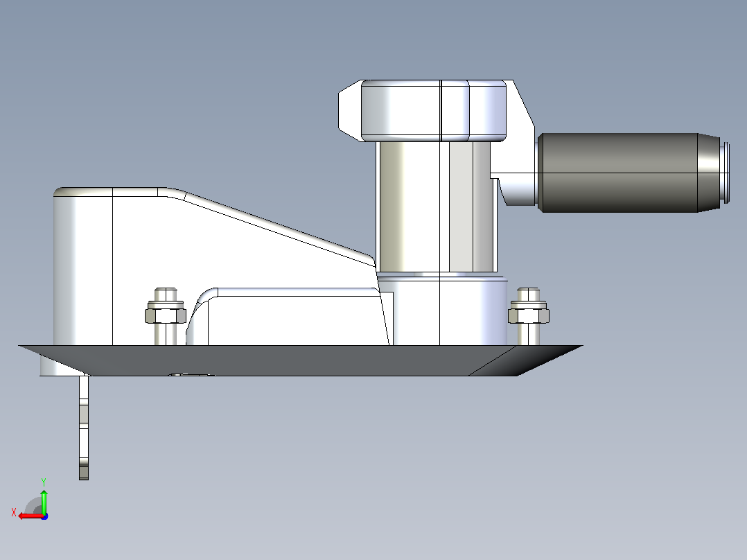Click the red X axis arrow of the triad
Screen dimensions: 747x560
(30, 516)
